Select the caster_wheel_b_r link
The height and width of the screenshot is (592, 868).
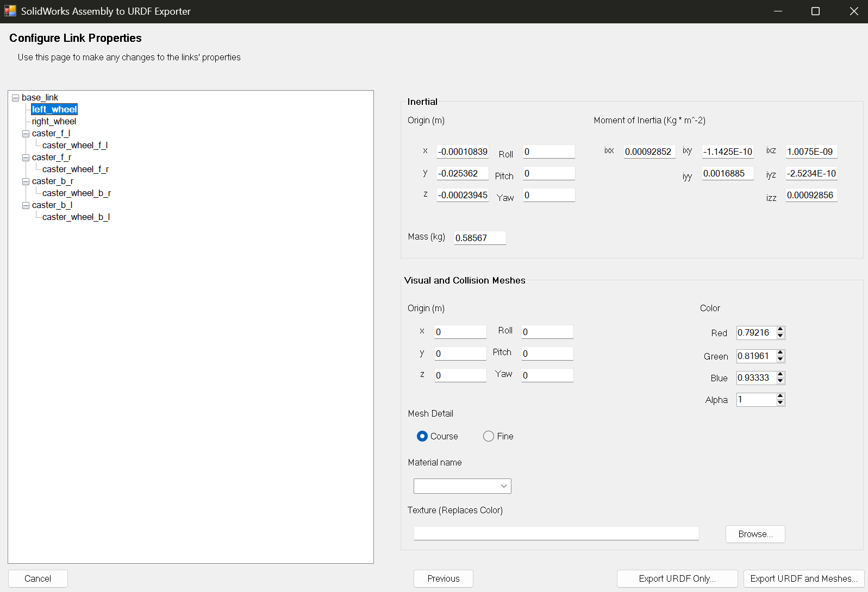click(x=77, y=193)
